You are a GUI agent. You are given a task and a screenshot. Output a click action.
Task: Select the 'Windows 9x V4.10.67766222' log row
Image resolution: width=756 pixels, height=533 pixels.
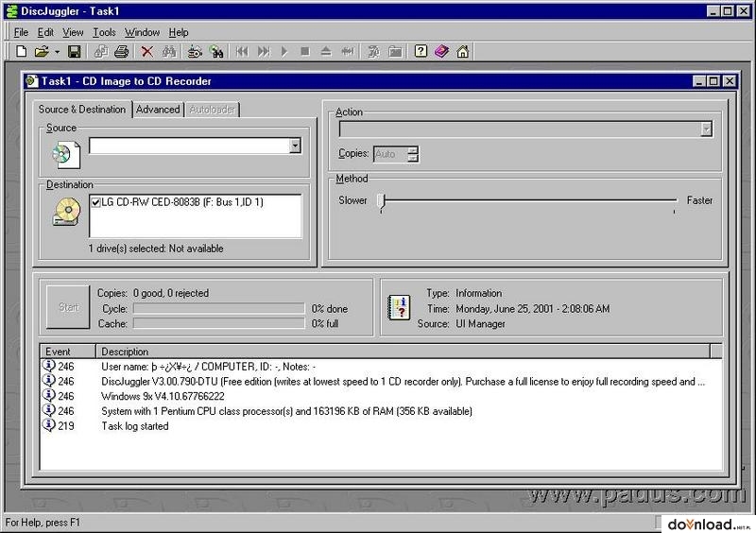pyautogui.click(x=381, y=397)
